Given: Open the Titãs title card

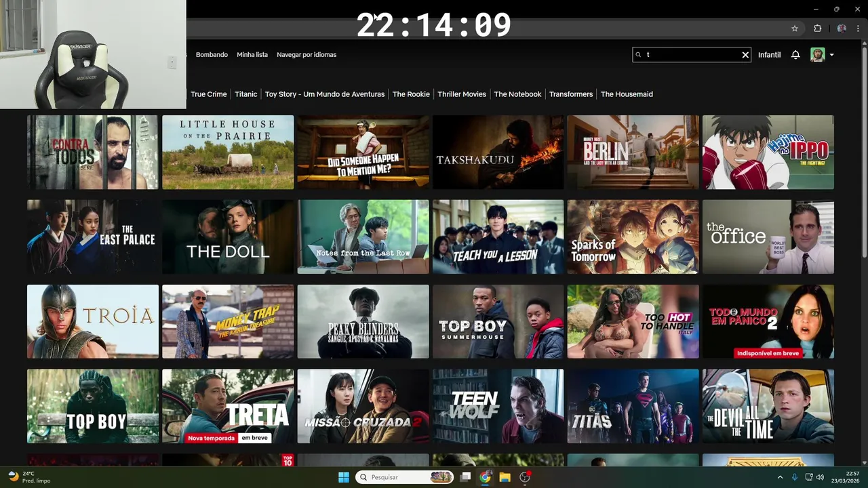Looking at the screenshot, I should coord(633,406).
